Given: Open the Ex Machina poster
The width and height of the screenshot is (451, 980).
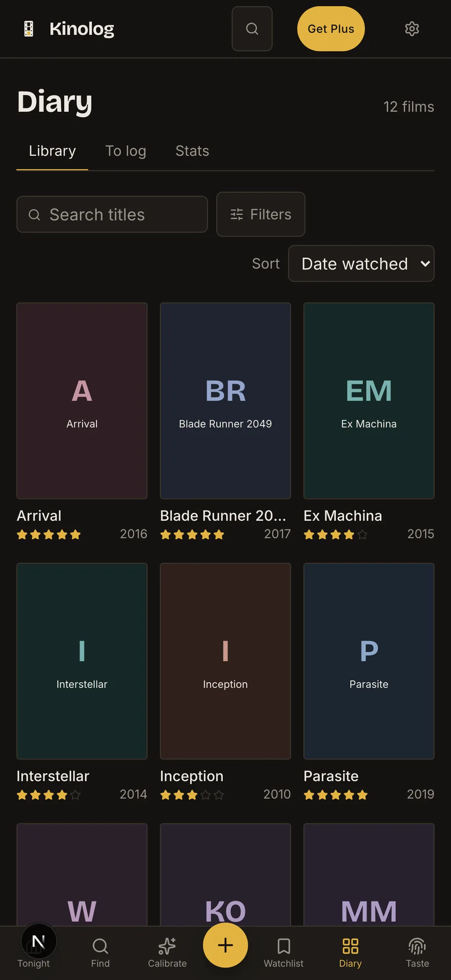Looking at the screenshot, I should point(369,401).
